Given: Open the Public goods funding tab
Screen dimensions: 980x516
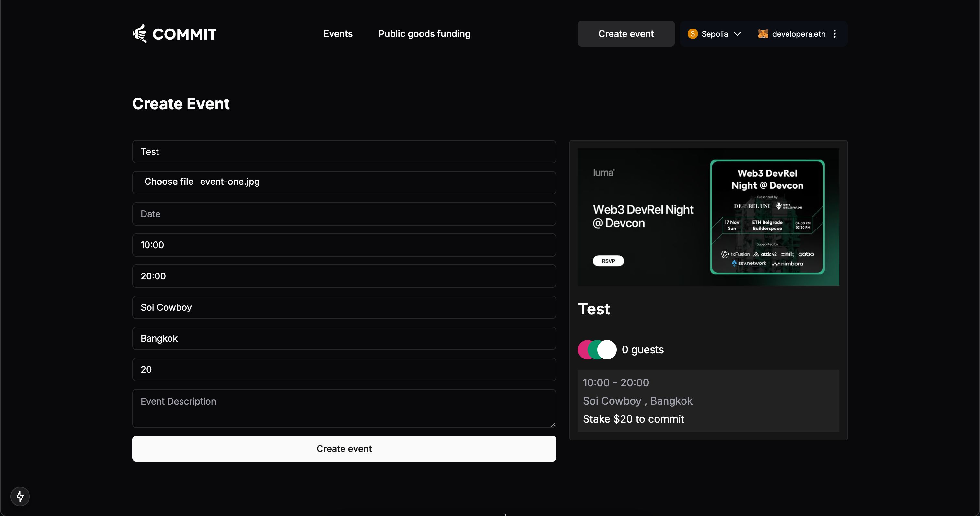Looking at the screenshot, I should 425,34.
